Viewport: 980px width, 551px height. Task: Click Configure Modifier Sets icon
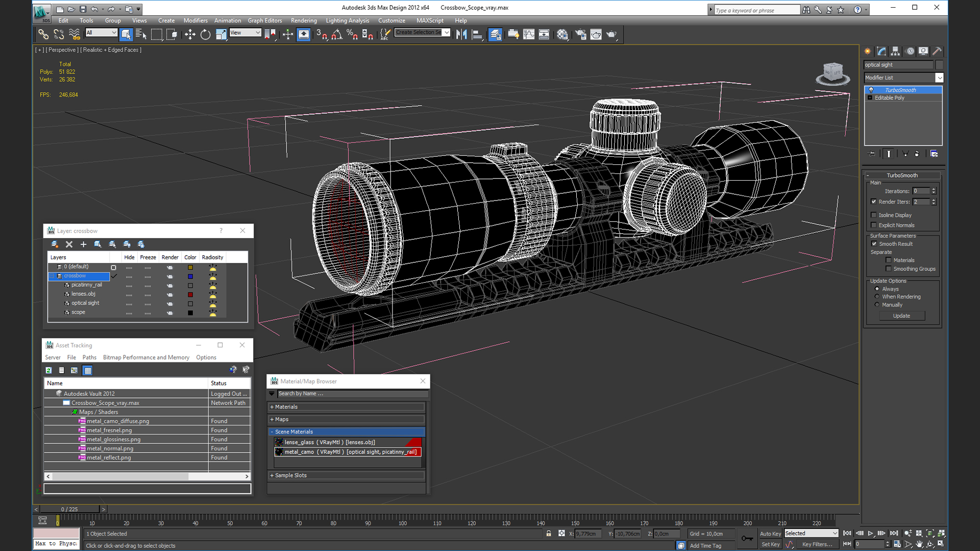tap(934, 154)
